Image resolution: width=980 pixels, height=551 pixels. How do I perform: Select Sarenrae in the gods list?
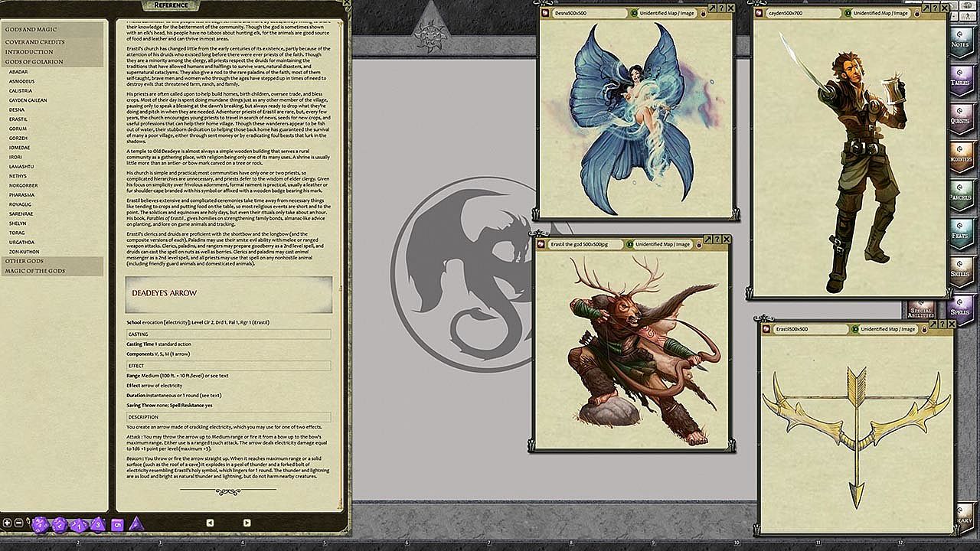21,214
